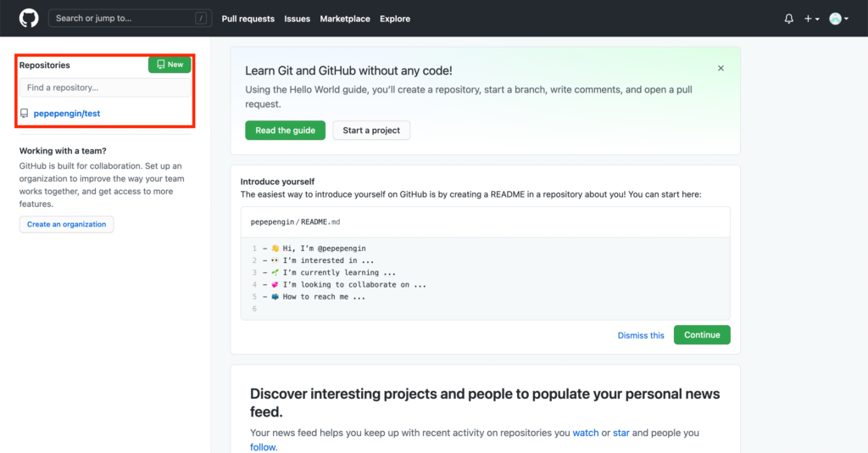Click the Dismiss this link
The height and width of the screenshot is (453, 868).
click(x=641, y=335)
